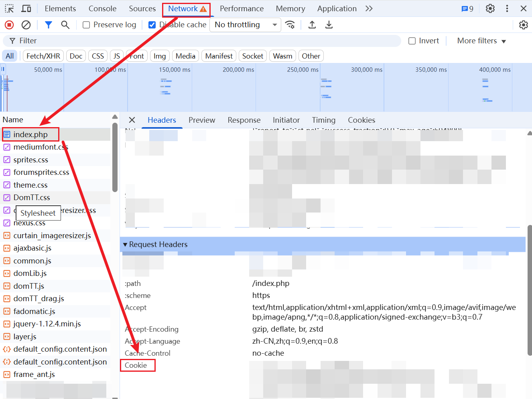Image resolution: width=532 pixels, height=399 pixels.
Task: Stop recording network log
Action: point(9,25)
